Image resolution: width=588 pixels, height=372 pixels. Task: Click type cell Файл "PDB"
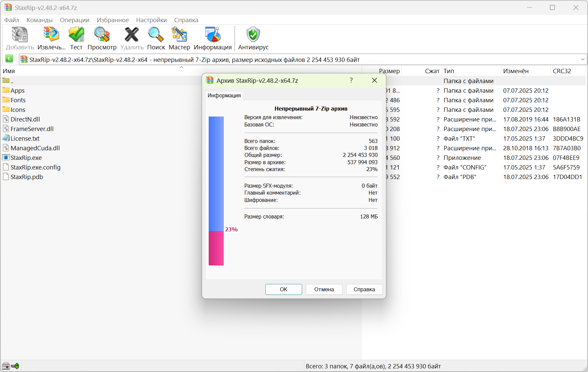click(x=460, y=177)
